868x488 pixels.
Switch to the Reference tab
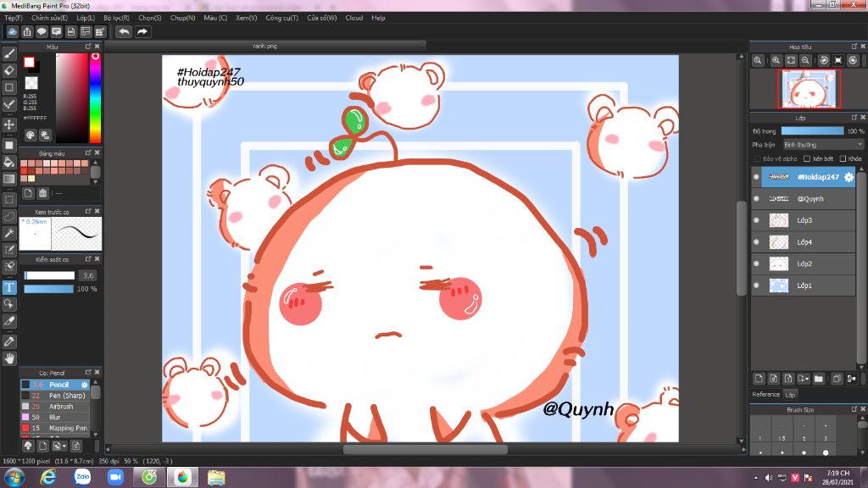point(765,395)
